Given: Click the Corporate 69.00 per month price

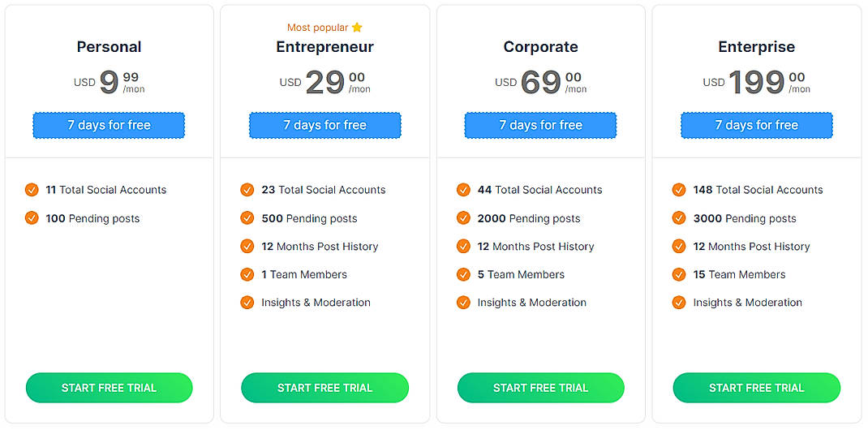Looking at the screenshot, I should (x=541, y=82).
